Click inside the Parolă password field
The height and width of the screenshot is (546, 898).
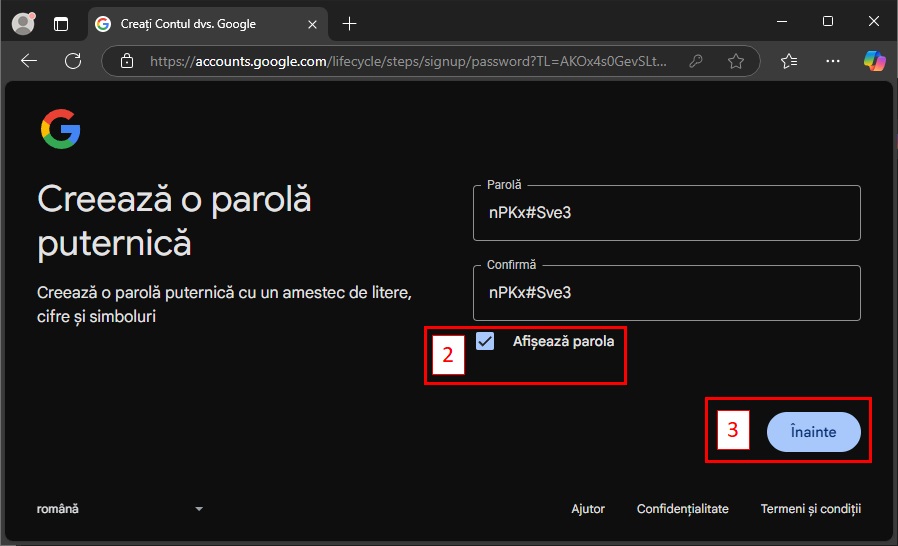666,213
